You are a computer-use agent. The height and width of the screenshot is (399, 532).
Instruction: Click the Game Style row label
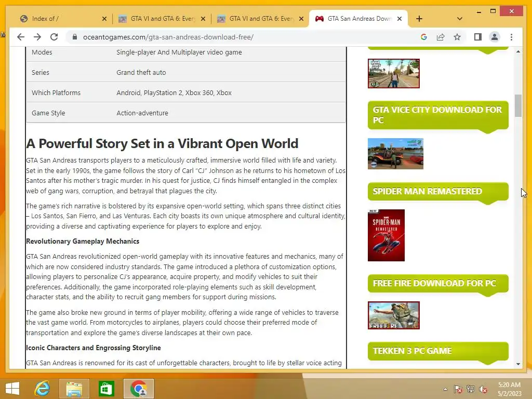[x=48, y=113]
